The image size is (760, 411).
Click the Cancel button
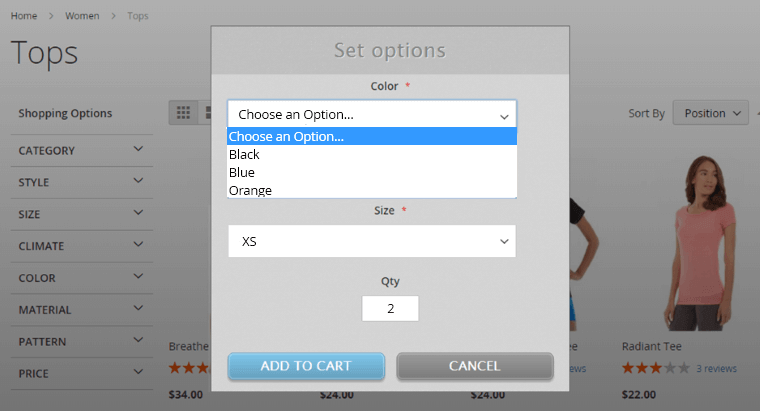475,366
